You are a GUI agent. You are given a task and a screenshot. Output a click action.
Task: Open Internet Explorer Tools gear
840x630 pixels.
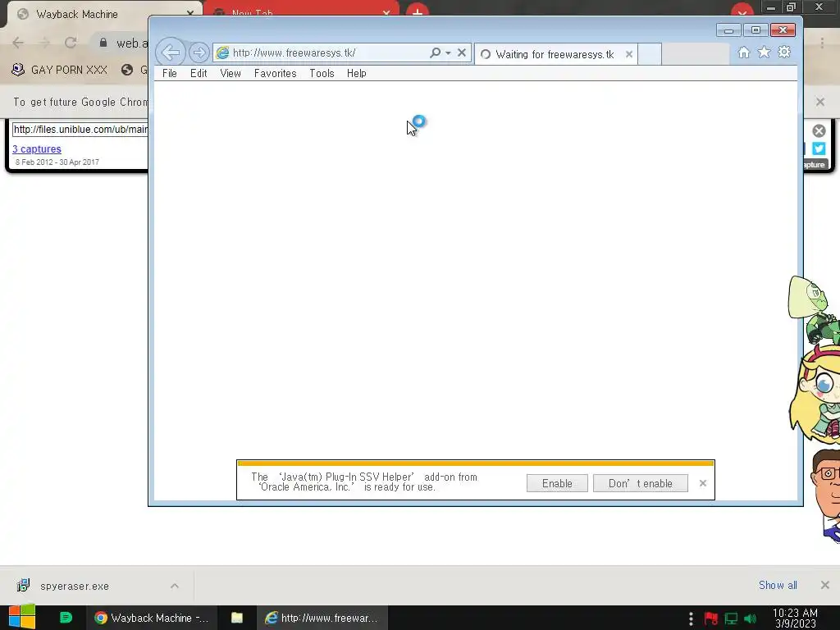point(784,52)
